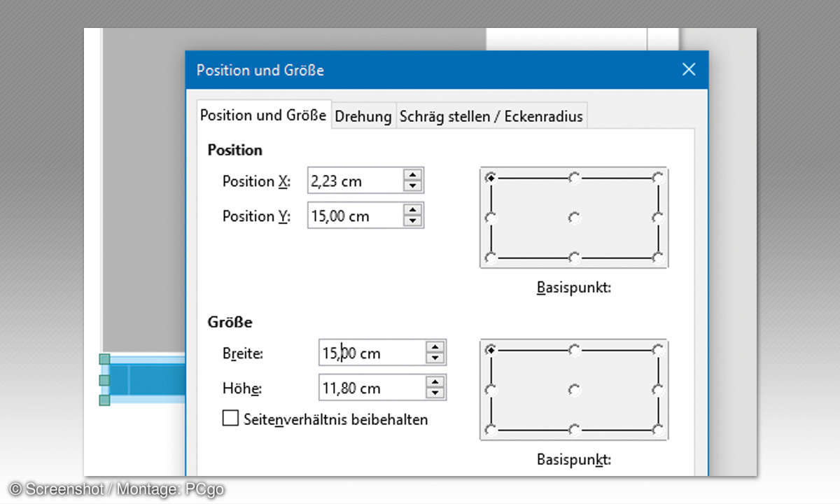Select top-right Größe base point
This screenshot has height=504, width=840.
pos(658,349)
